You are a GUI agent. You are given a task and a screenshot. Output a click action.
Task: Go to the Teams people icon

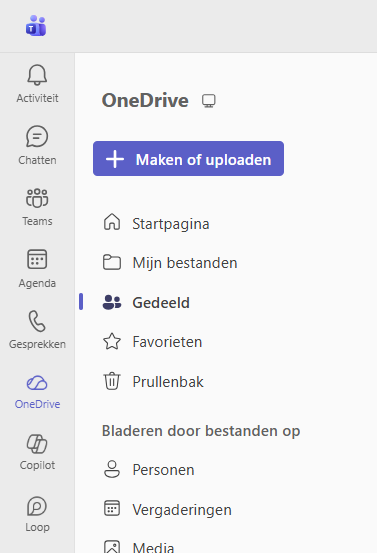pyautogui.click(x=37, y=198)
